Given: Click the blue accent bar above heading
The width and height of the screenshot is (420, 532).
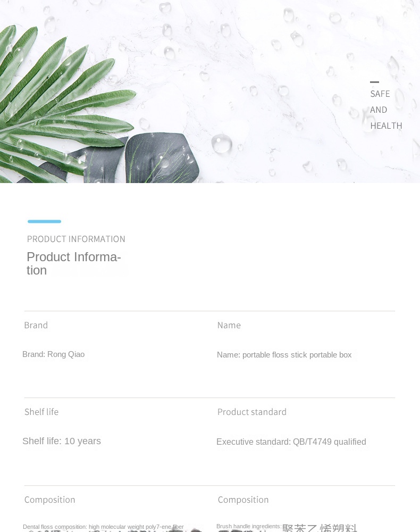Looking at the screenshot, I should (45, 221).
